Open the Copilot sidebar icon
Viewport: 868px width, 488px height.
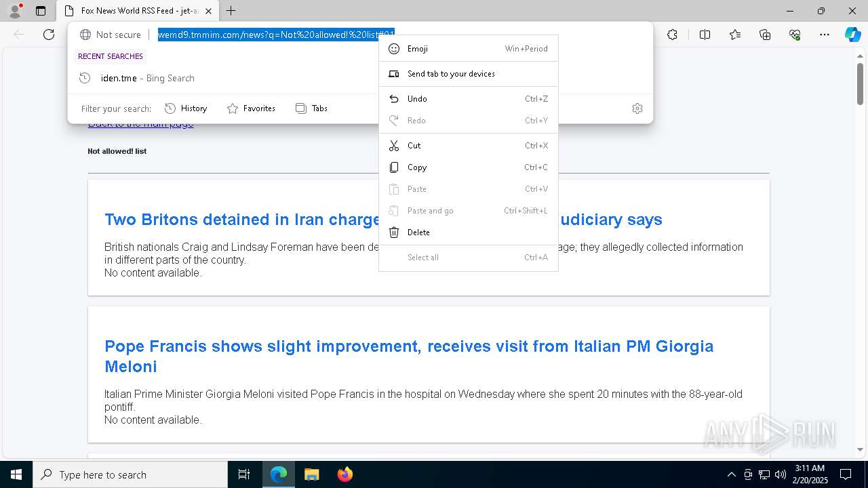(852, 35)
